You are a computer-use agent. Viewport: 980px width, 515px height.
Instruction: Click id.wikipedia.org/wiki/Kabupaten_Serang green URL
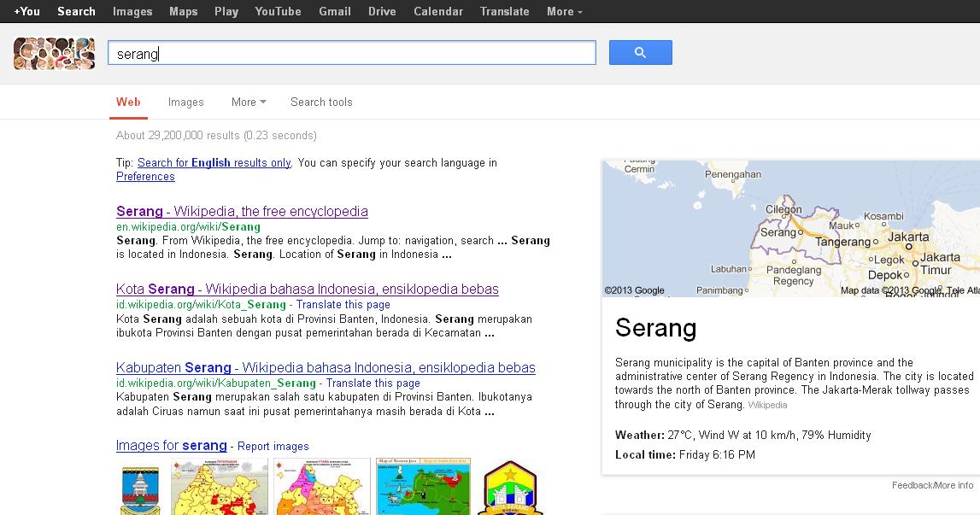pyautogui.click(x=216, y=383)
